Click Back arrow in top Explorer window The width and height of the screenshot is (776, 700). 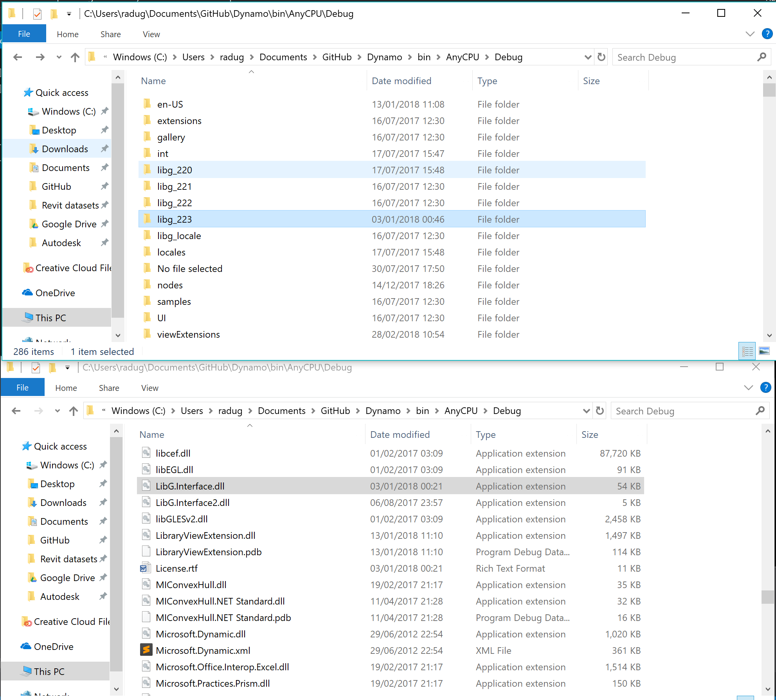coord(18,57)
